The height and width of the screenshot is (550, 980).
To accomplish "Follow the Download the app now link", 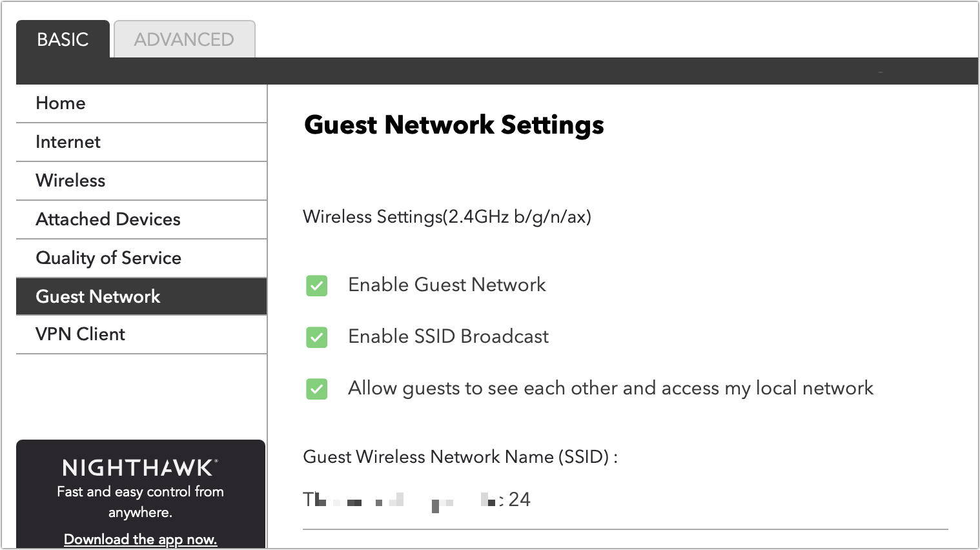I will (140, 539).
